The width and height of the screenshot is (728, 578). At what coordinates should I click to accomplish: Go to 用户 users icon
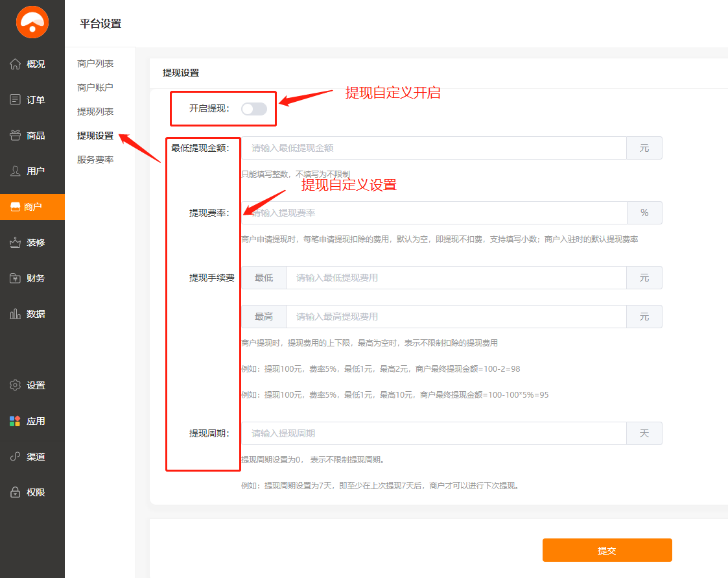pos(16,171)
